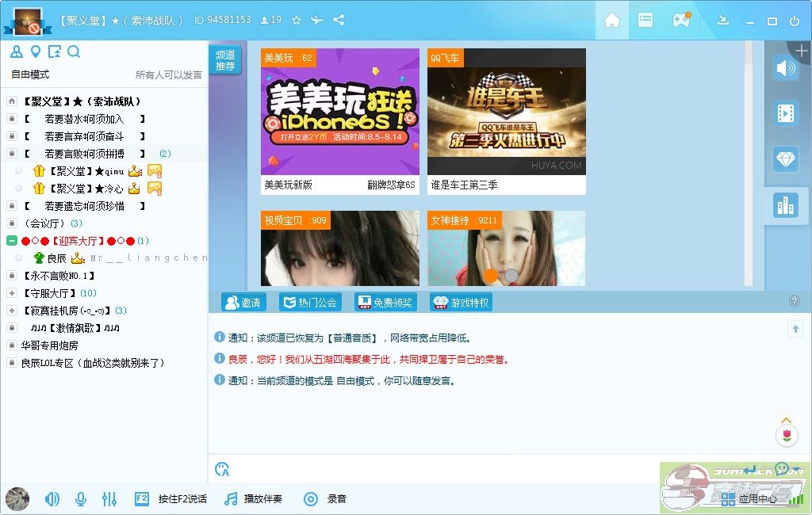Click the film strip video icon in the sidebar

point(785,113)
